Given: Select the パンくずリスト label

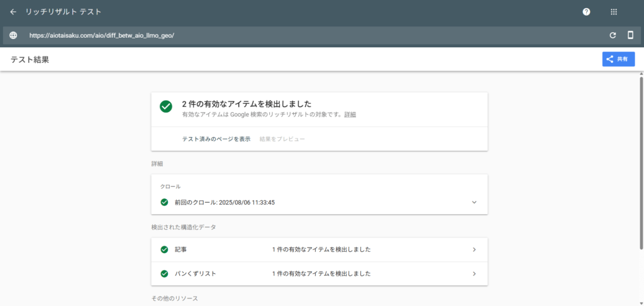Looking at the screenshot, I should (195, 273).
